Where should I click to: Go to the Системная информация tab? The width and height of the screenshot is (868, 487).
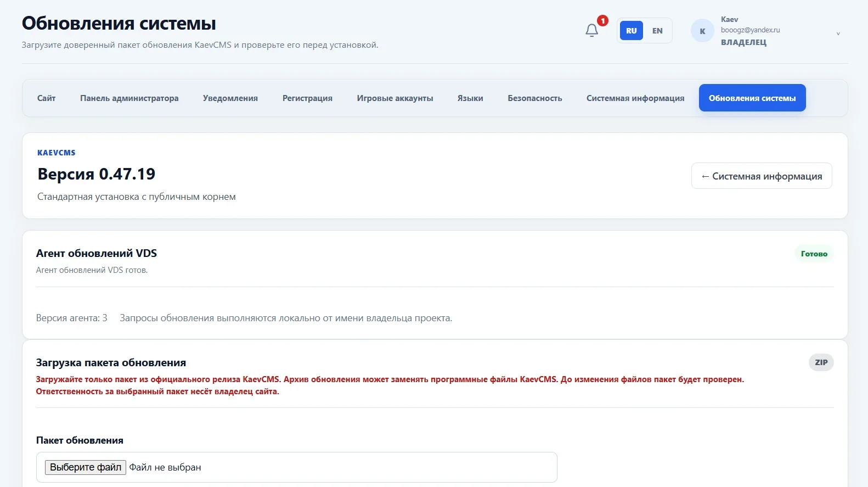coord(635,98)
